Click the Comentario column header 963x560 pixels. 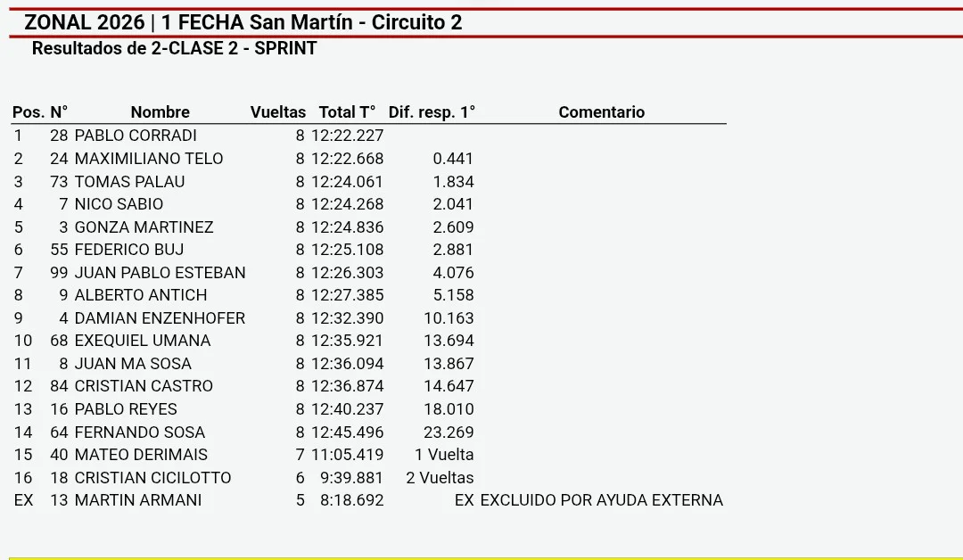tap(601, 112)
